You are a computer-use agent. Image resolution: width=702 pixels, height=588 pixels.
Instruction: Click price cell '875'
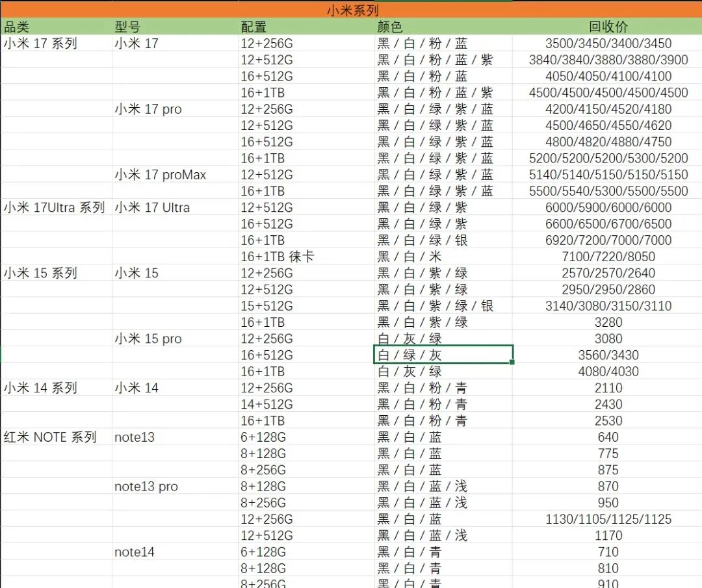(608, 470)
